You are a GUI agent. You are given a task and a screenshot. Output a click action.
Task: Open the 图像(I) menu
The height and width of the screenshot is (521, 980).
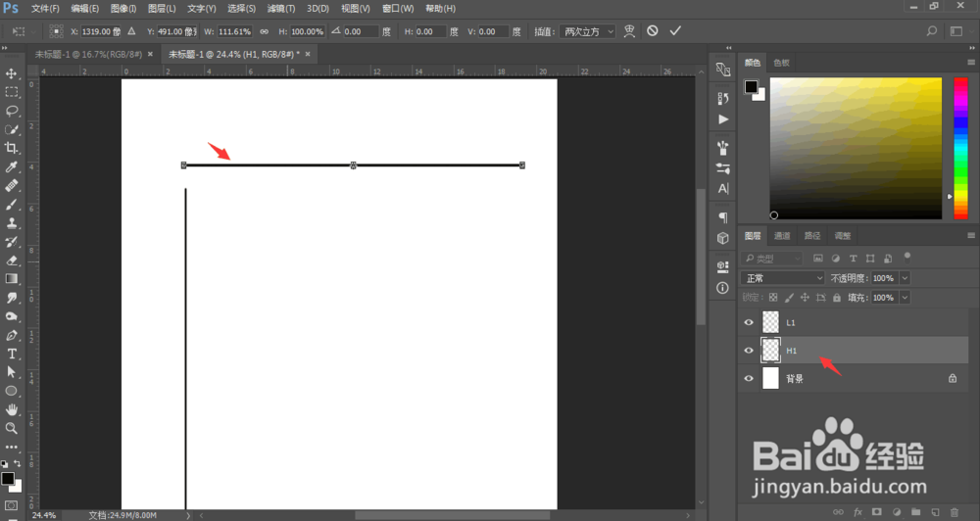click(123, 9)
